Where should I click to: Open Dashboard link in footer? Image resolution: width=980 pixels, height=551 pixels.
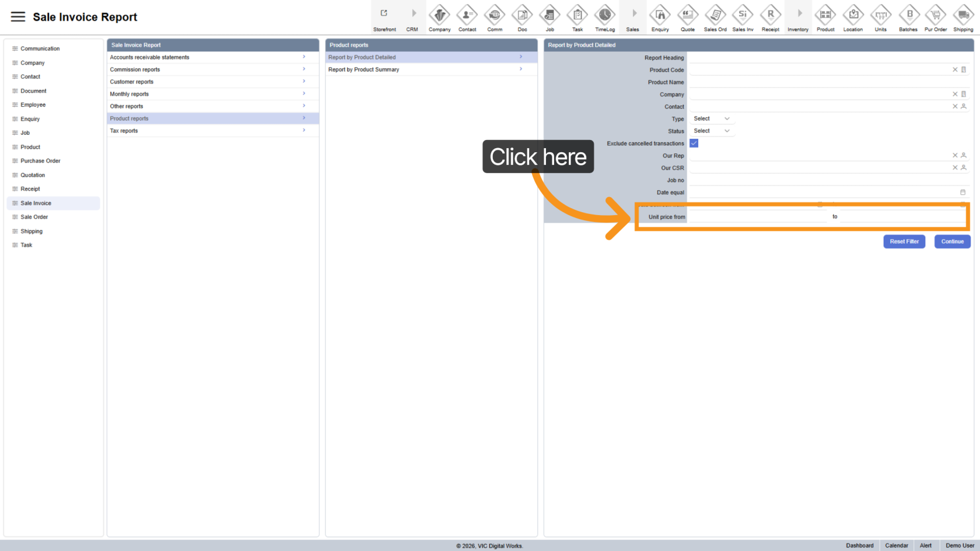click(x=859, y=546)
